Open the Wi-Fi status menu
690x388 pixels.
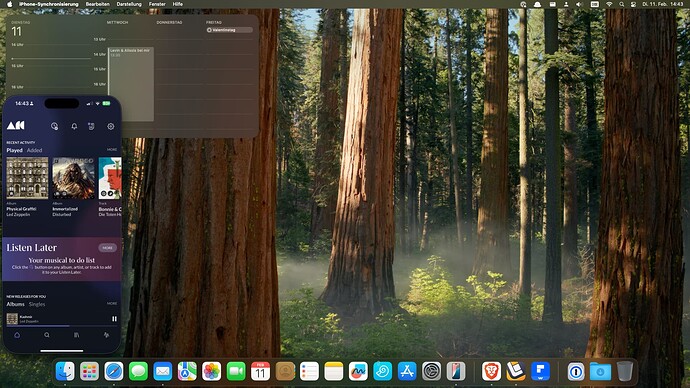pyautogui.click(x=609, y=4)
